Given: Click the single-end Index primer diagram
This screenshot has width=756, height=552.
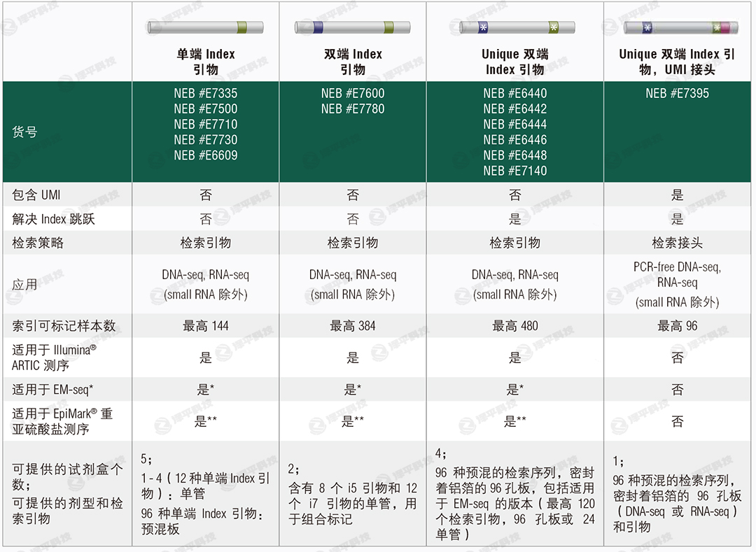Looking at the screenshot, I should click(205, 28).
